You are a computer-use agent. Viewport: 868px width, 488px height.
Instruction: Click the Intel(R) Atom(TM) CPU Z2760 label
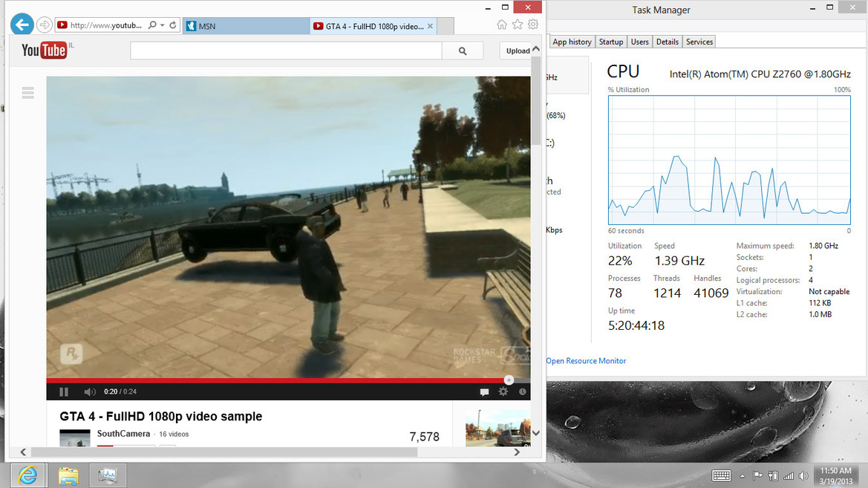[760, 74]
